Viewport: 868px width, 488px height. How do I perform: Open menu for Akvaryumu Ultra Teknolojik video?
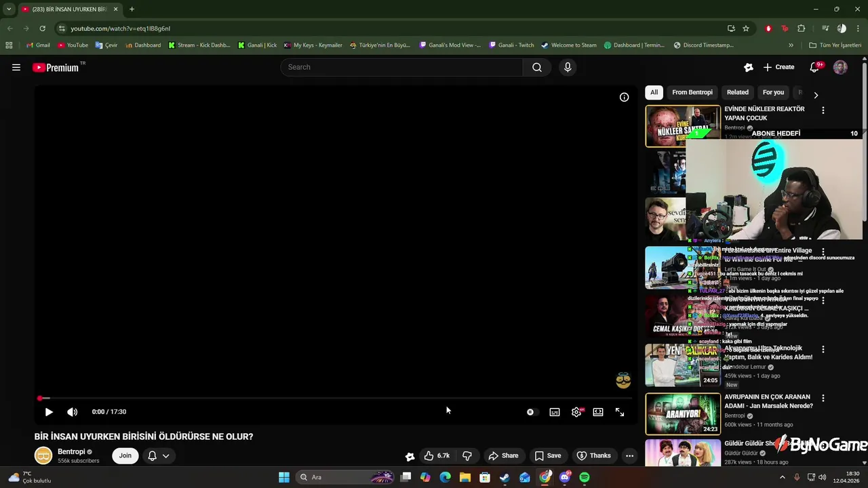[x=823, y=350]
